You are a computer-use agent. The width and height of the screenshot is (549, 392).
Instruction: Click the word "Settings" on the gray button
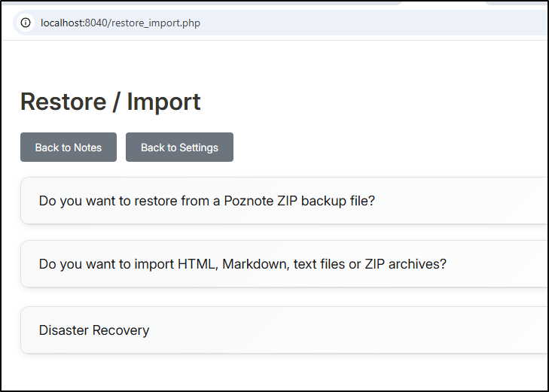click(198, 147)
